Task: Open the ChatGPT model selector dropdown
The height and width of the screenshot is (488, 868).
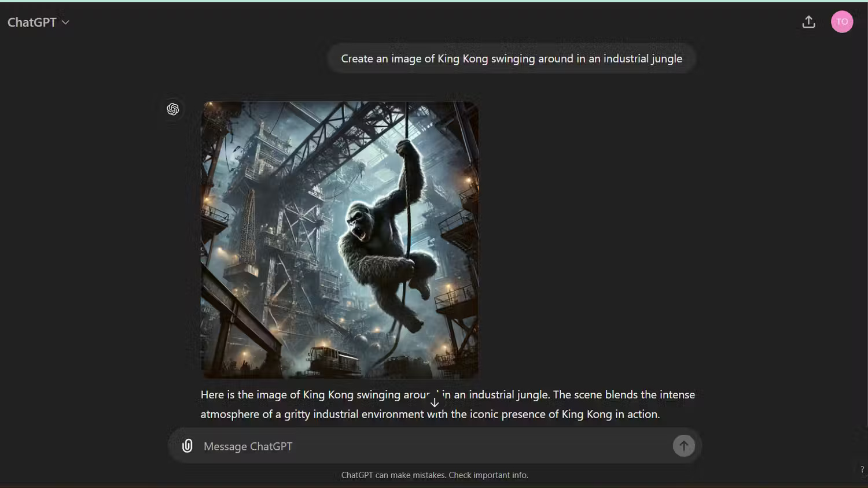Action: (38, 23)
